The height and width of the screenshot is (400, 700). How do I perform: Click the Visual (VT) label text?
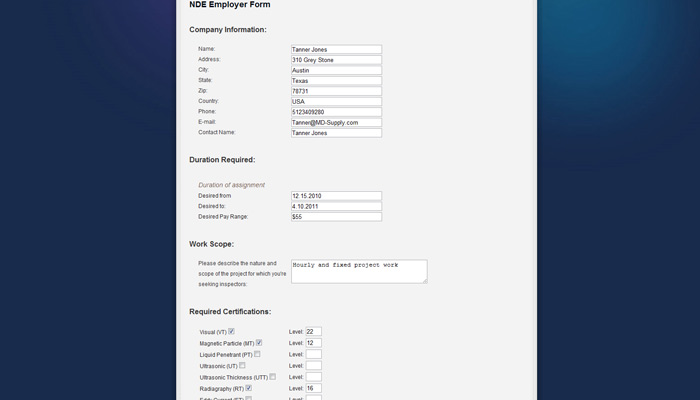coord(213,333)
